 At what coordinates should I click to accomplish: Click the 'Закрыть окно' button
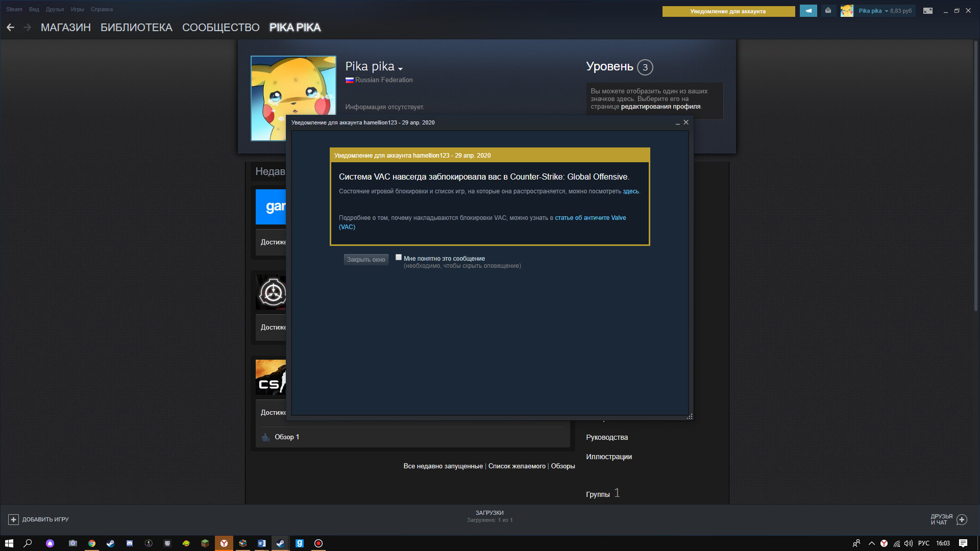click(x=366, y=260)
